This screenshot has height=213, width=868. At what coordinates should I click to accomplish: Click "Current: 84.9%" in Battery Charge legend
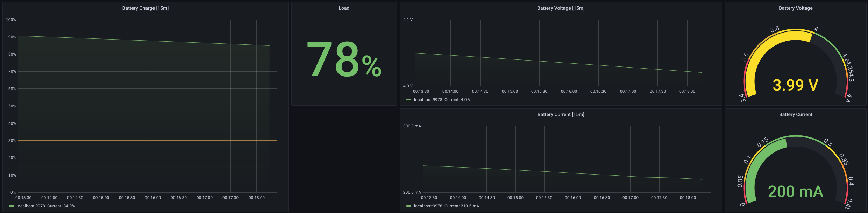point(61,206)
